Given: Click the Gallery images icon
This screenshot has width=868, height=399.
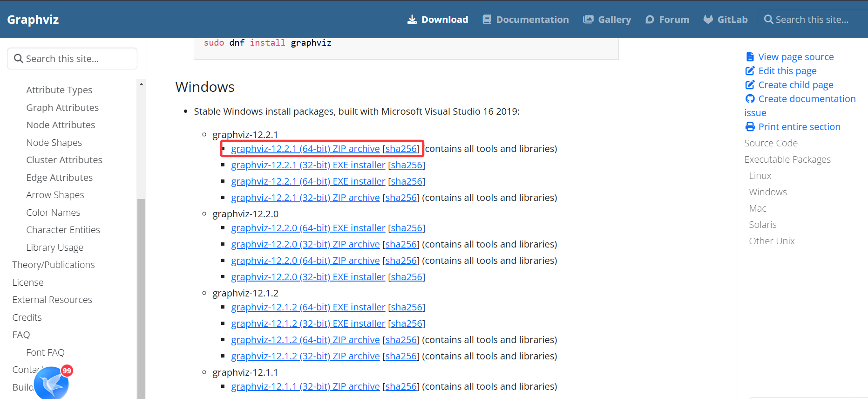Looking at the screenshot, I should pyautogui.click(x=588, y=20).
